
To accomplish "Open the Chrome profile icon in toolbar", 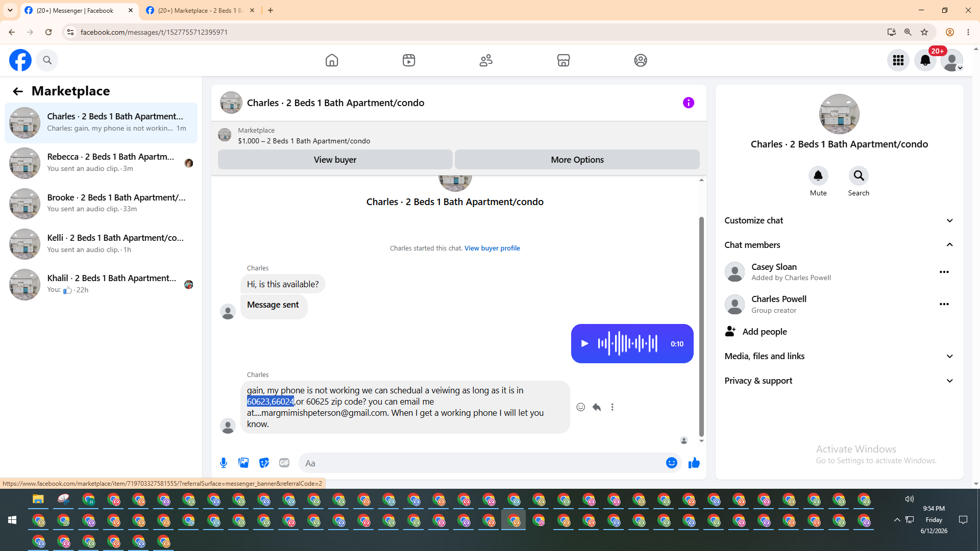I will 950,32.
